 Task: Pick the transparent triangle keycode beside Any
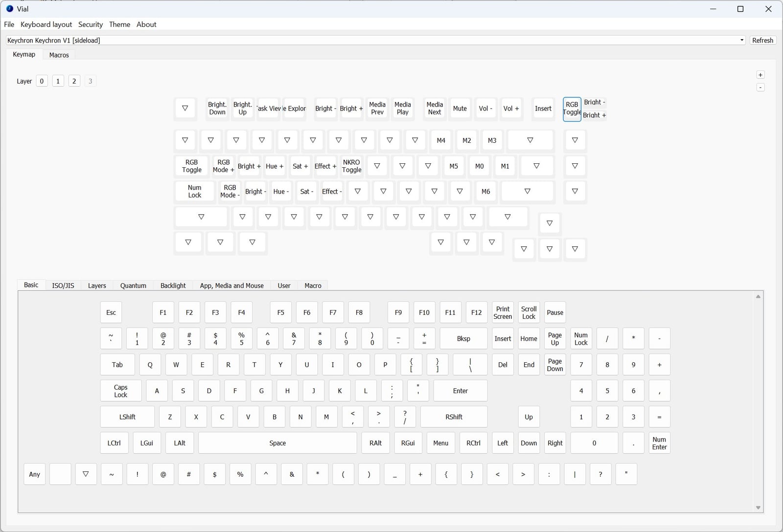pyautogui.click(x=86, y=474)
